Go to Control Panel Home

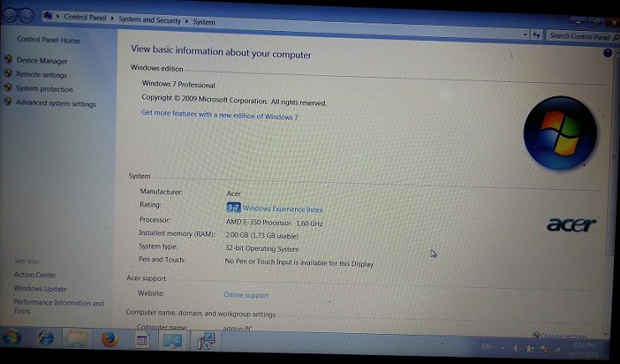(x=49, y=40)
